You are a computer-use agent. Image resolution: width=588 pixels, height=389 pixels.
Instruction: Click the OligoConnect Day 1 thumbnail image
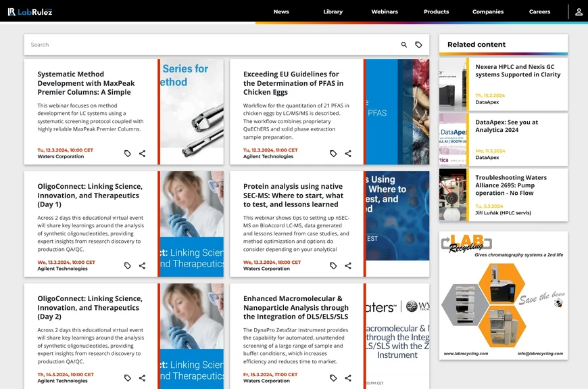192,224
